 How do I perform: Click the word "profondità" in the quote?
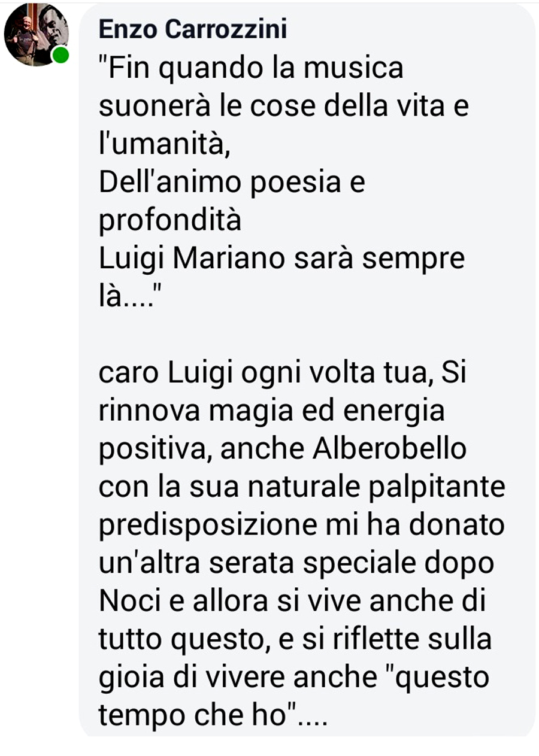pos(169,221)
